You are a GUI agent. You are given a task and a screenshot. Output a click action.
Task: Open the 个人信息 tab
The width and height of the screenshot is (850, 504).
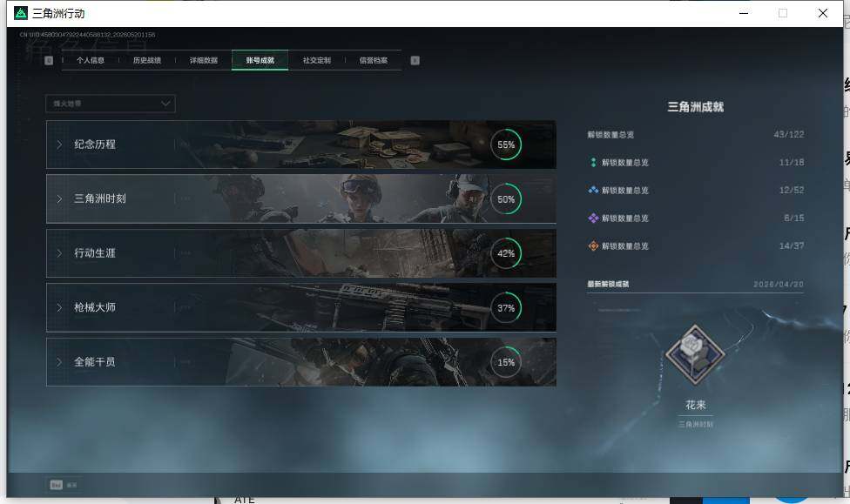pos(90,60)
